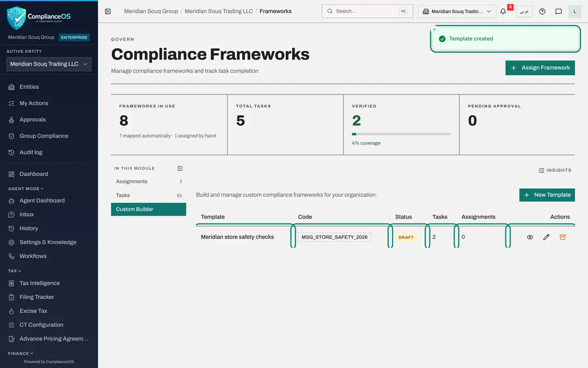588x368 pixels.
Task: Open user avatar menu labeled L
Action: click(x=575, y=11)
